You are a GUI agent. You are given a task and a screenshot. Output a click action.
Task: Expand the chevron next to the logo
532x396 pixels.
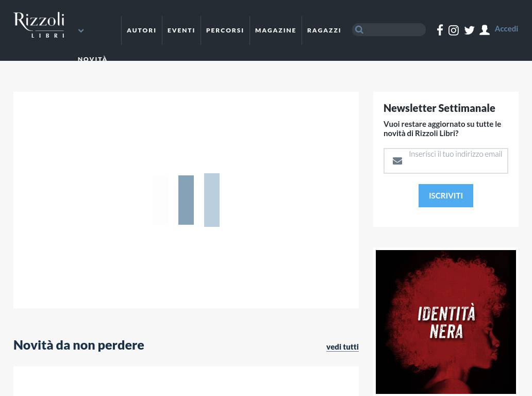tap(81, 31)
